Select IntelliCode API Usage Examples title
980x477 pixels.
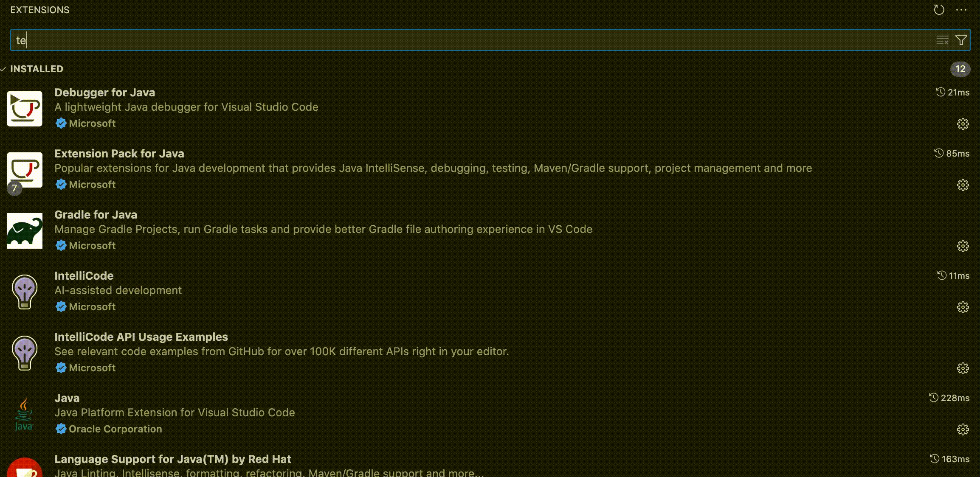(x=141, y=337)
